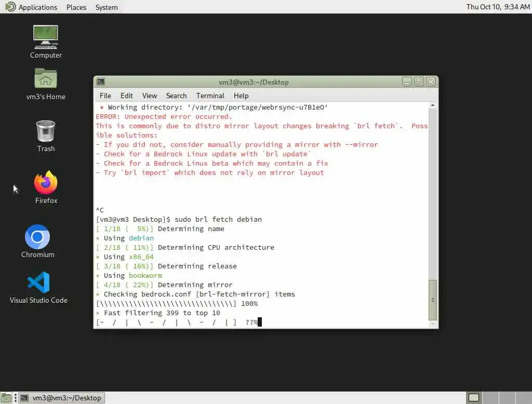Open the Terminal menu in menubar
The height and width of the screenshot is (404, 532).
(x=210, y=96)
